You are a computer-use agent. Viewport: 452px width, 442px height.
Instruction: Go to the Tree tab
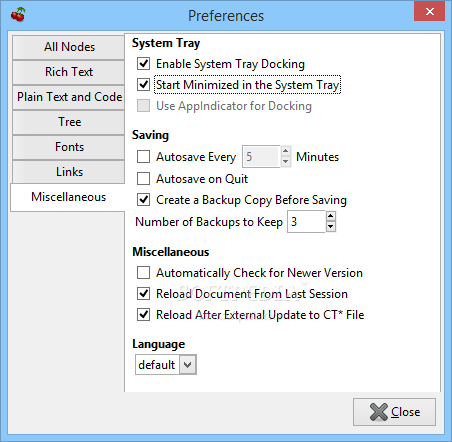[x=69, y=122]
